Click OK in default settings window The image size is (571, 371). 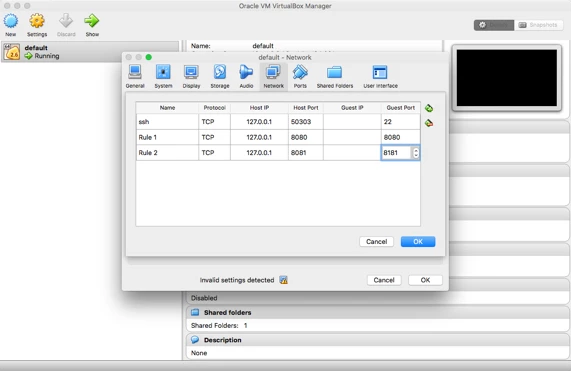(x=425, y=280)
